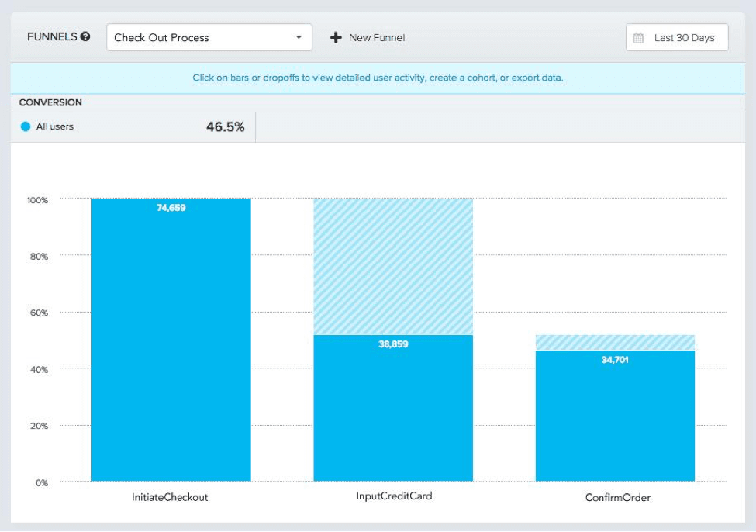
Task: Select the solid InitiateCheckout bar
Action: coord(171,349)
